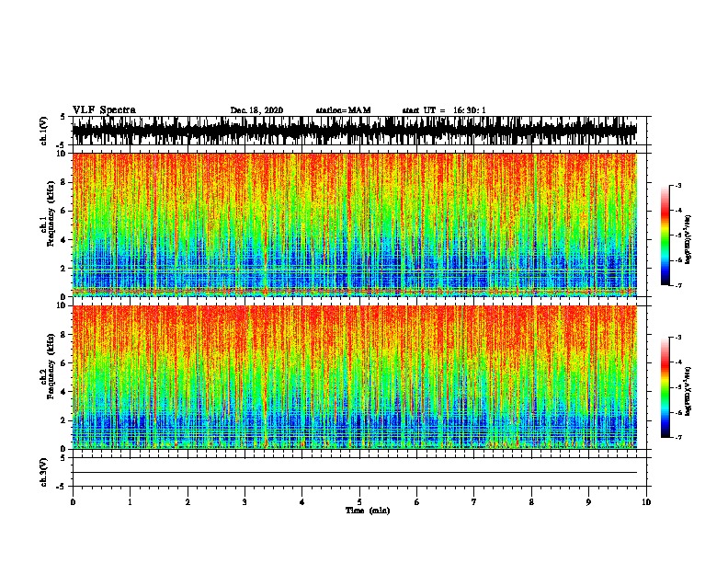Click the "station=MAM" header text
This screenshot has height=563, width=728.
point(343,110)
